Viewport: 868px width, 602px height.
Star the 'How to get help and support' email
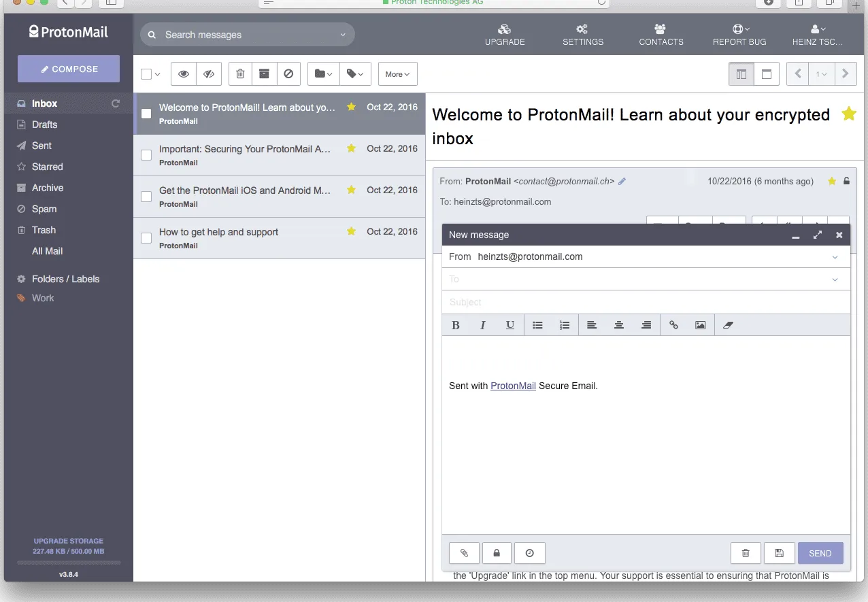point(350,231)
